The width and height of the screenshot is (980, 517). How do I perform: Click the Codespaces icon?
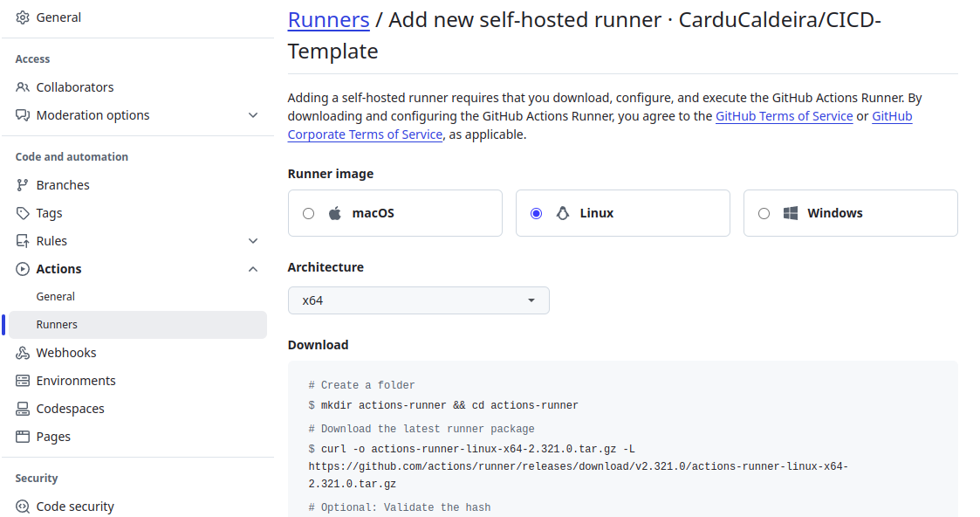pos(23,409)
